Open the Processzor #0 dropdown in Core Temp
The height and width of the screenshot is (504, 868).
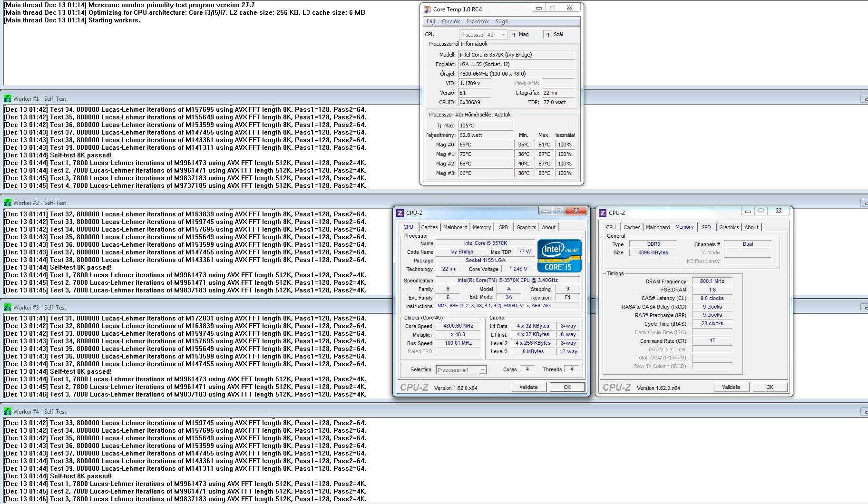[483, 35]
